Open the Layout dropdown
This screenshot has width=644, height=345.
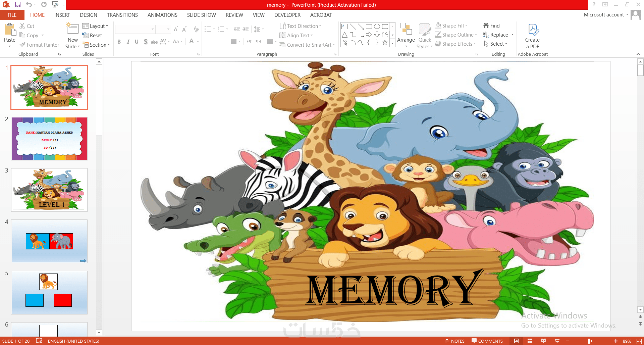coord(95,26)
